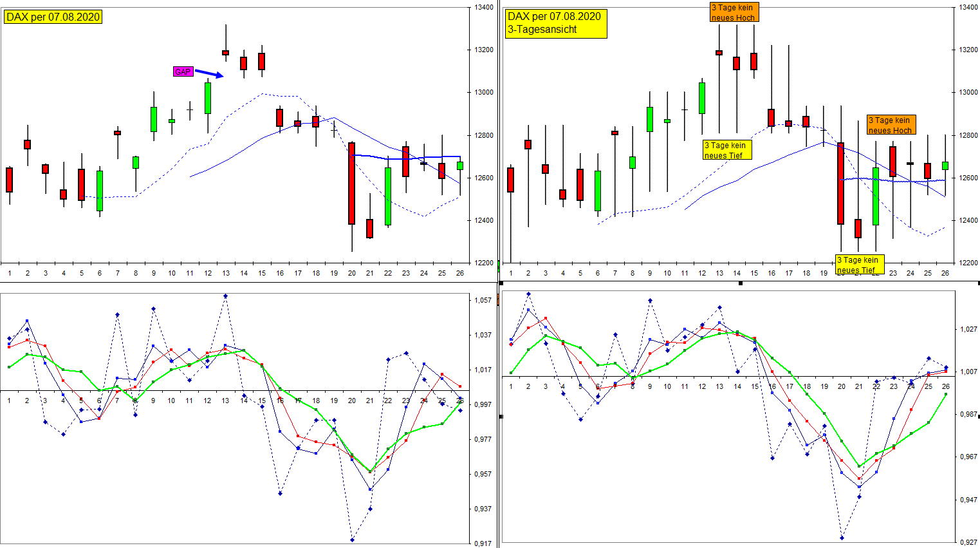Click the 0,997 value on the indicator axis
Screen dimensions: 980x548
point(483,405)
